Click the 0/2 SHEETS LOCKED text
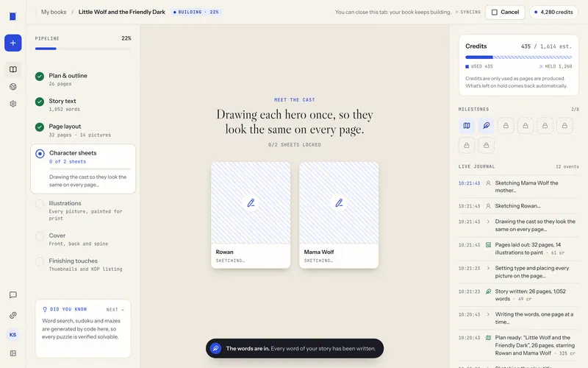Screen dimensions: 588x368 pyautogui.click(x=295, y=144)
